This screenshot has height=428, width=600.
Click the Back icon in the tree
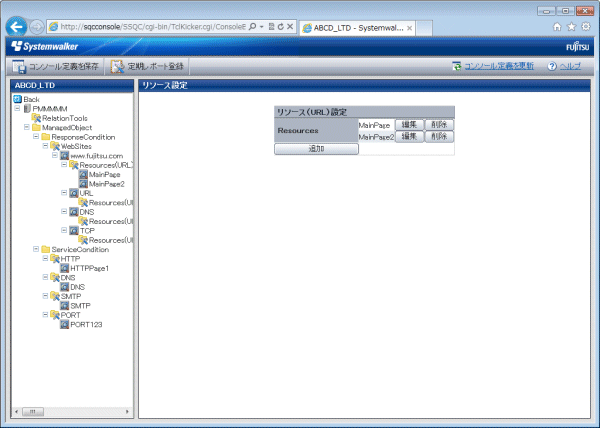coord(17,99)
